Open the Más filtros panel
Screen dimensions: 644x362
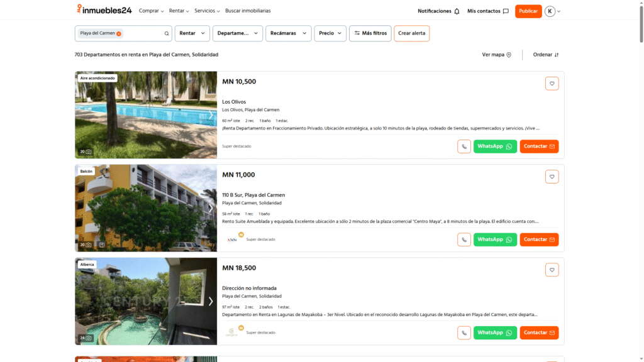tap(370, 33)
